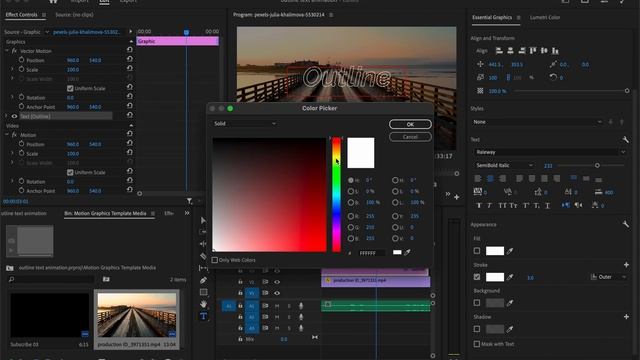The height and width of the screenshot is (360, 640).
Task: Click the Fill white color swatch
Action: coord(495,251)
